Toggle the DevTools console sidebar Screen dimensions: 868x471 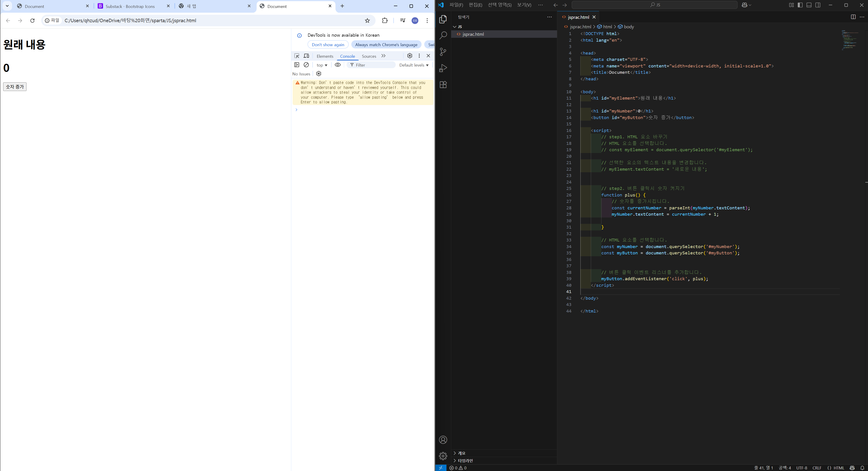pos(297,65)
